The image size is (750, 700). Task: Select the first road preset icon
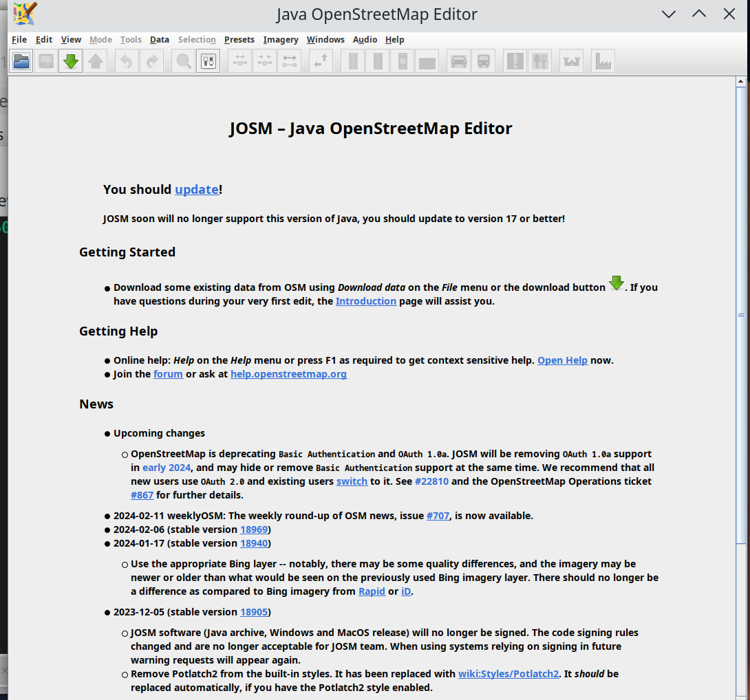(x=353, y=61)
